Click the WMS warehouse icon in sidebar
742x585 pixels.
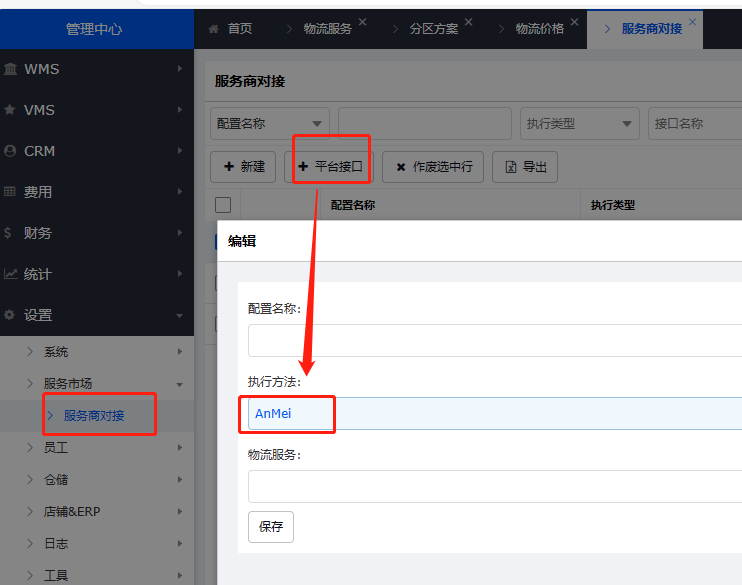point(10,69)
